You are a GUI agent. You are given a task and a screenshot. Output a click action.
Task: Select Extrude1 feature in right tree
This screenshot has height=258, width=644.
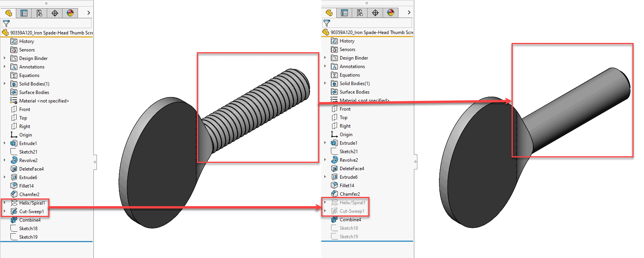pos(349,143)
